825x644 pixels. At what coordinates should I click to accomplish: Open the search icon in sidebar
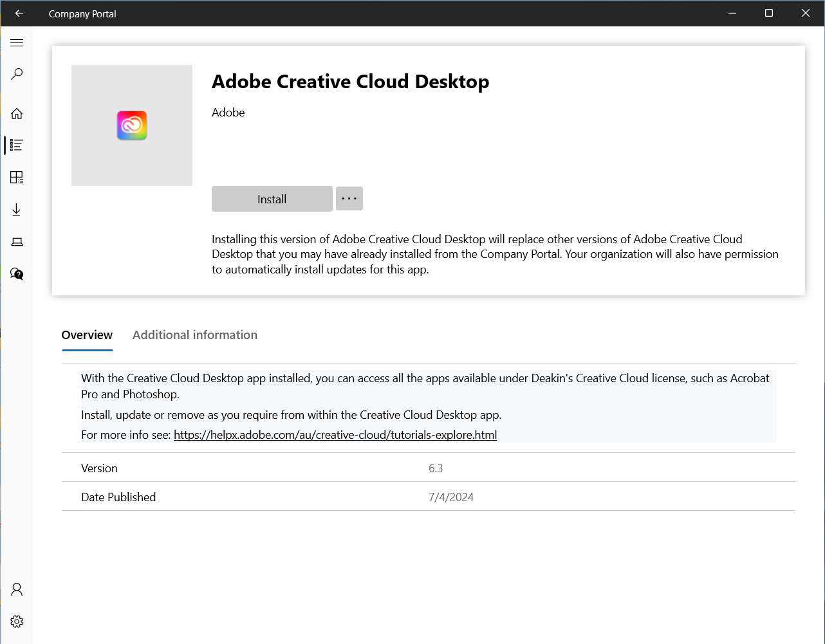[17, 74]
